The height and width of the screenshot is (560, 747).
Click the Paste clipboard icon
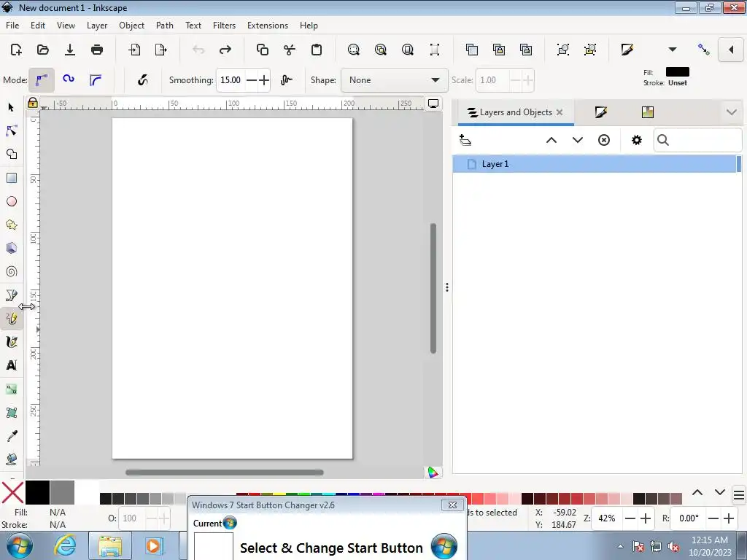(x=317, y=50)
